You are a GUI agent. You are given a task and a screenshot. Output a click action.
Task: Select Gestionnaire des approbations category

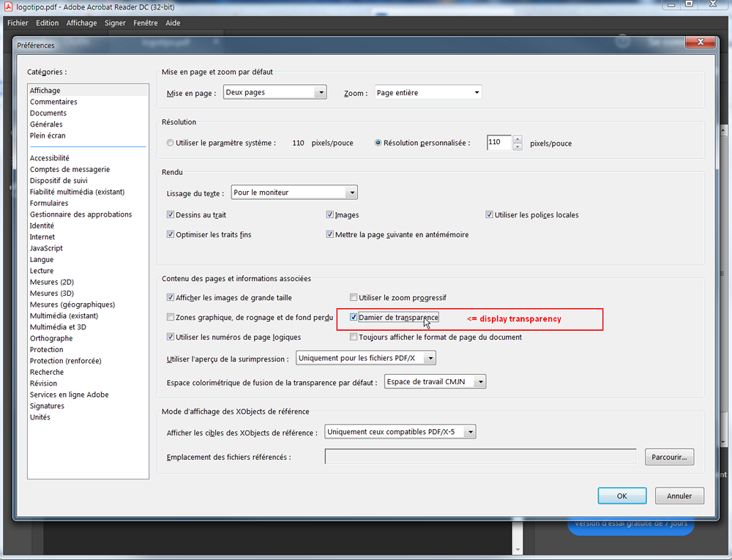click(88, 214)
